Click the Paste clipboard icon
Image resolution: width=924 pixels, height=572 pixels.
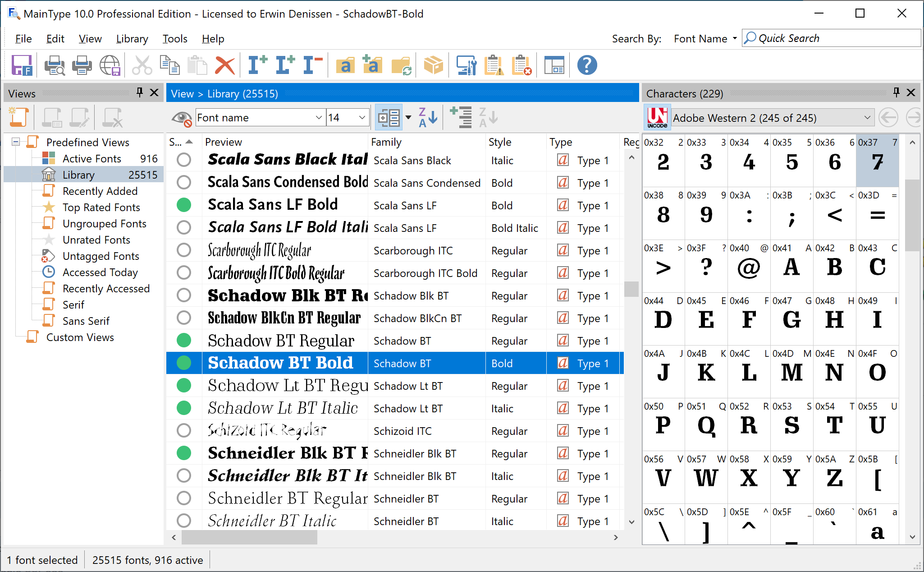[x=197, y=65]
